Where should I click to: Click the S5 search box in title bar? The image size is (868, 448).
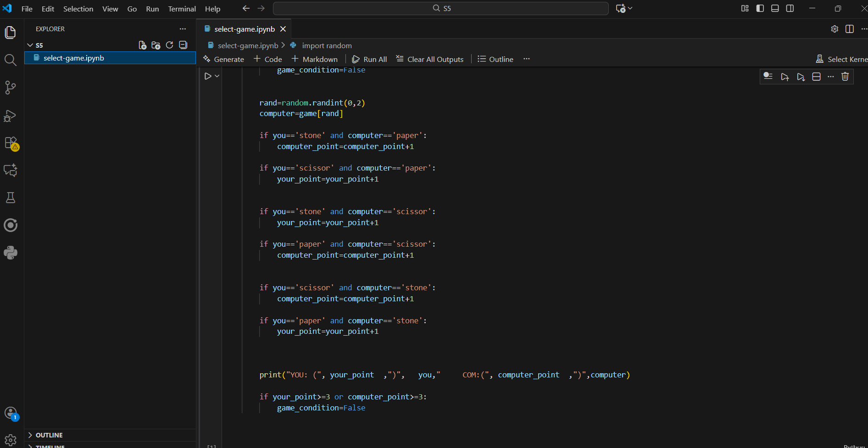pyautogui.click(x=441, y=8)
